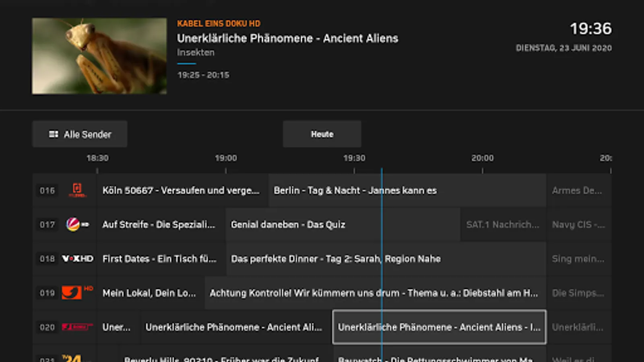
Task: Select Armes De... programme on channel 016
Action: 579,190
